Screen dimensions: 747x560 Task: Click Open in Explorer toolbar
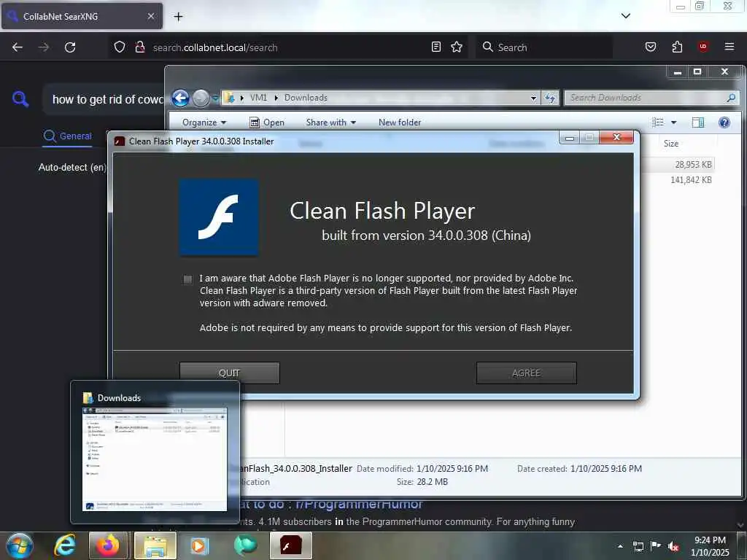[267, 122]
